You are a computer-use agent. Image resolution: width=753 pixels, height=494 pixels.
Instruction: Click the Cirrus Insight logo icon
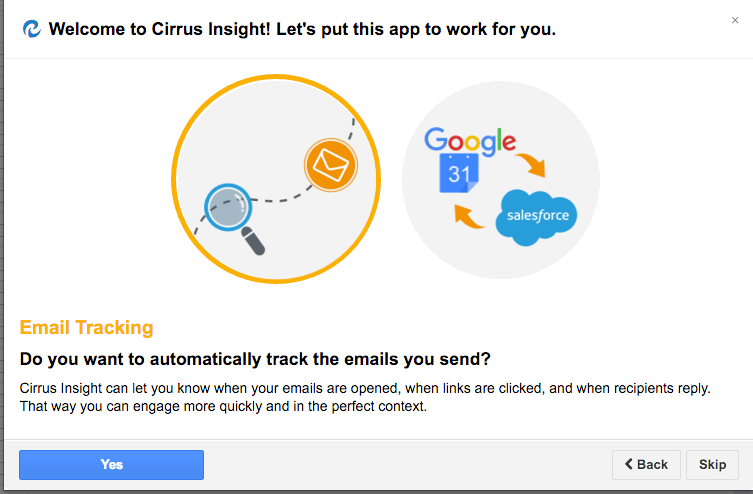[x=32, y=29]
